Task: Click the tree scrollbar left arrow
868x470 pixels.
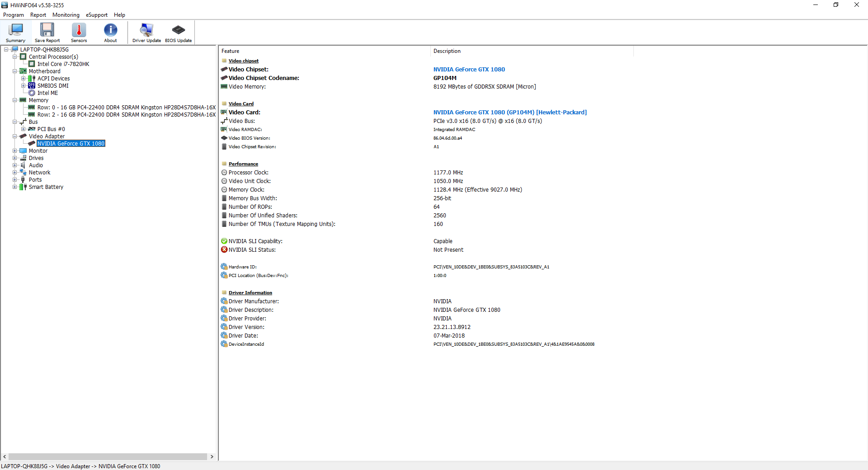Action: [5, 457]
